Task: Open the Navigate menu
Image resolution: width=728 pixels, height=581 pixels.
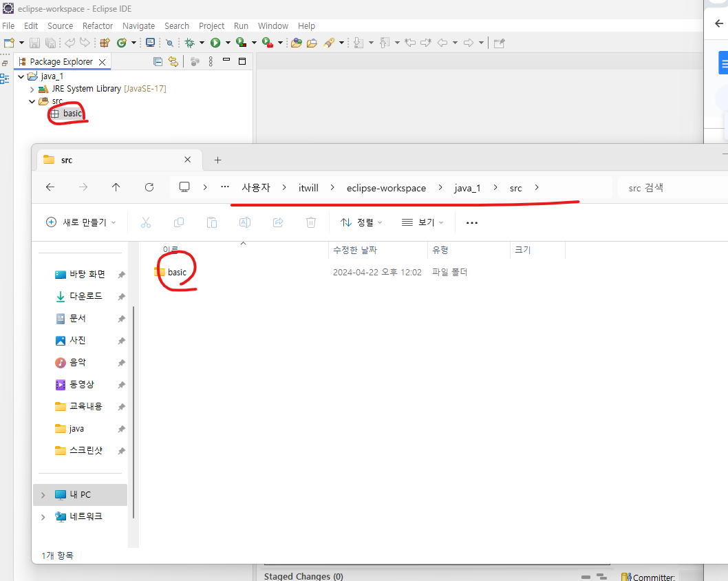Action: click(x=139, y=26)
